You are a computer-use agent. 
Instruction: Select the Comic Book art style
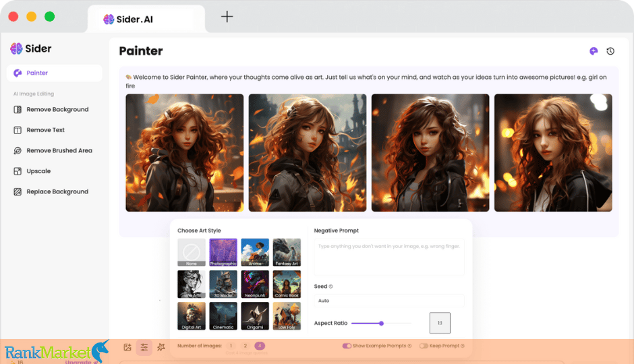coord(287,284)
